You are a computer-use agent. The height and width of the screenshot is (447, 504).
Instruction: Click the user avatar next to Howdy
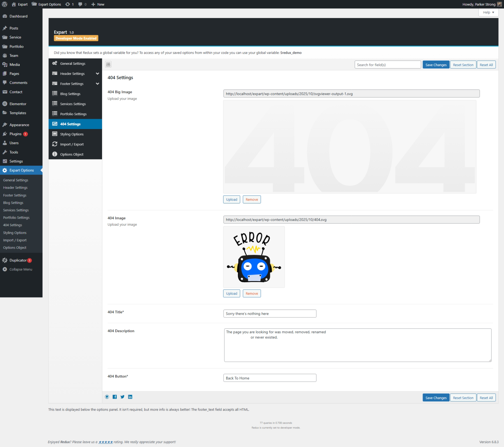point(499,4)
